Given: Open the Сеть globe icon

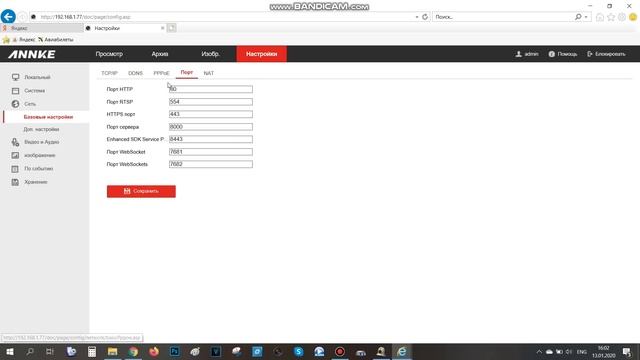Looking at the screenshot, I should pyautogui.click(x=16, y=104).
